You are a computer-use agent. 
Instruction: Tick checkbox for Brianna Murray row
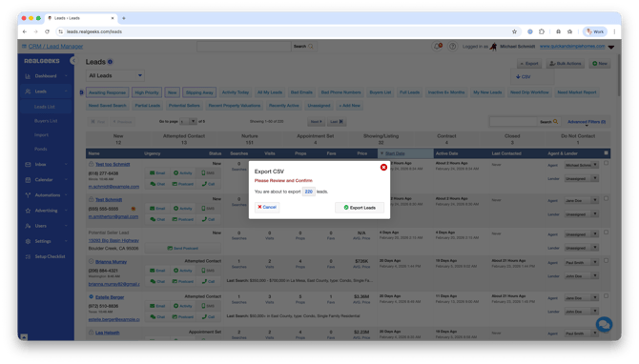point(606,260)
